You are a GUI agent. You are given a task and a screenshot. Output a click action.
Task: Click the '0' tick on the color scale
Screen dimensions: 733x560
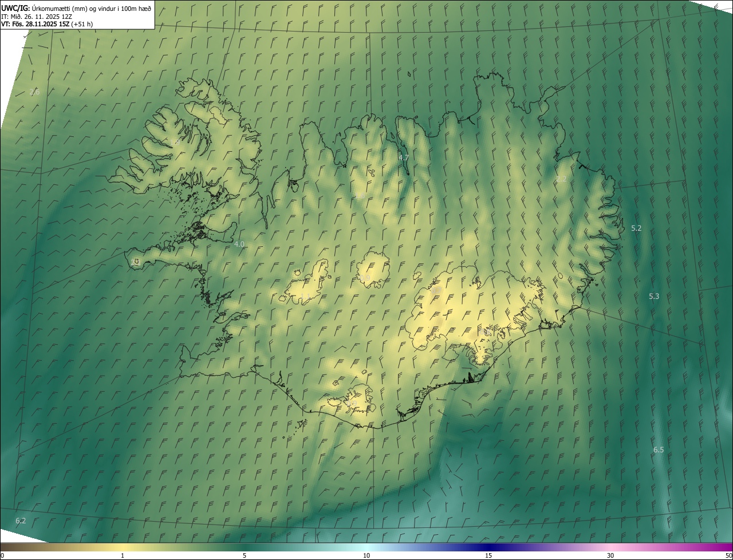tap(2, 555)
